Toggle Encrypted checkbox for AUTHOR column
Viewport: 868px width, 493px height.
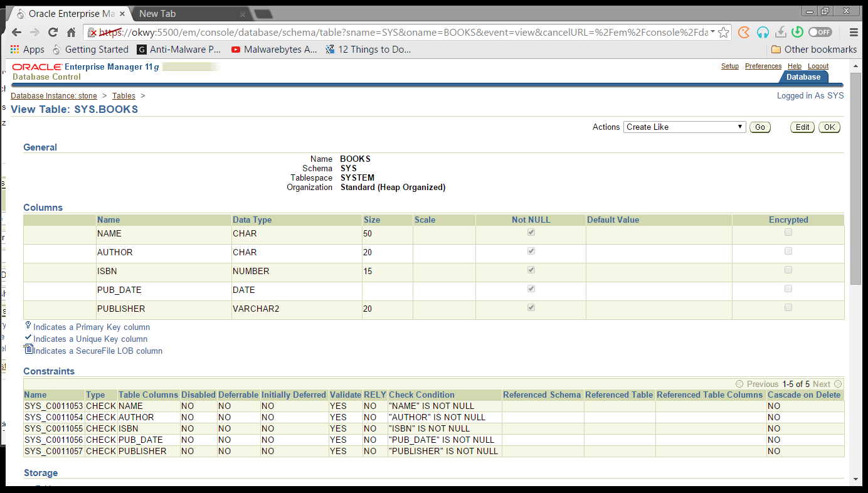[788, 251]
